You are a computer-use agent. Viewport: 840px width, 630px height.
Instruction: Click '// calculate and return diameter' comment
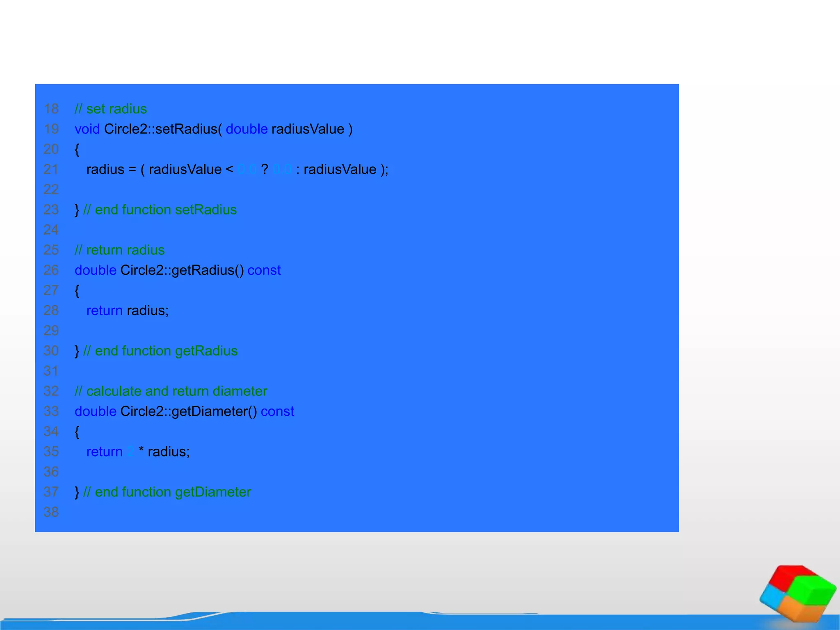[x=171, y=391]
